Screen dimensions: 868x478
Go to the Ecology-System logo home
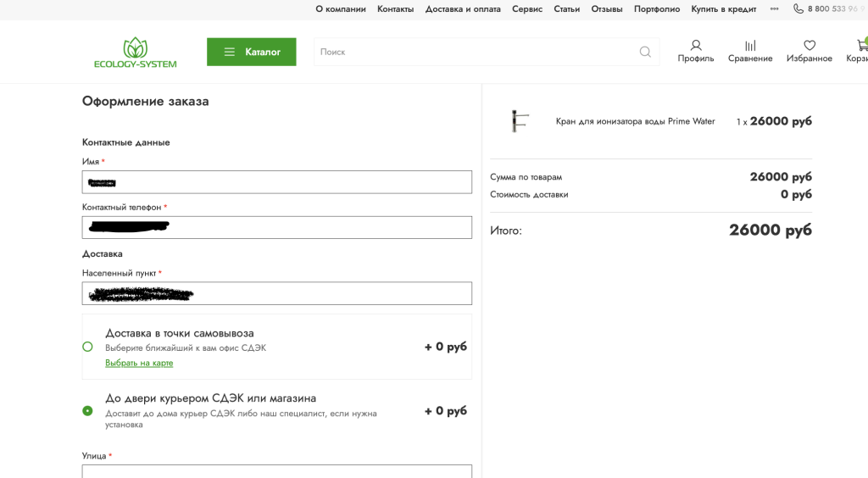coord(135,53)
